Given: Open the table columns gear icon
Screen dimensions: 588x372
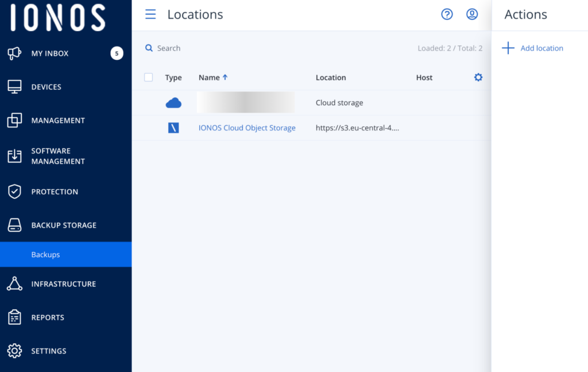Looking at the screenshot, I should coord(478,76).
